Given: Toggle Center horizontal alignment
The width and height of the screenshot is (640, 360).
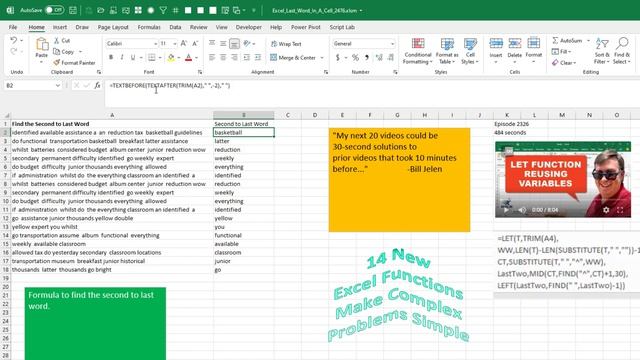Looking at the screenshot, I should click(223, 58).
